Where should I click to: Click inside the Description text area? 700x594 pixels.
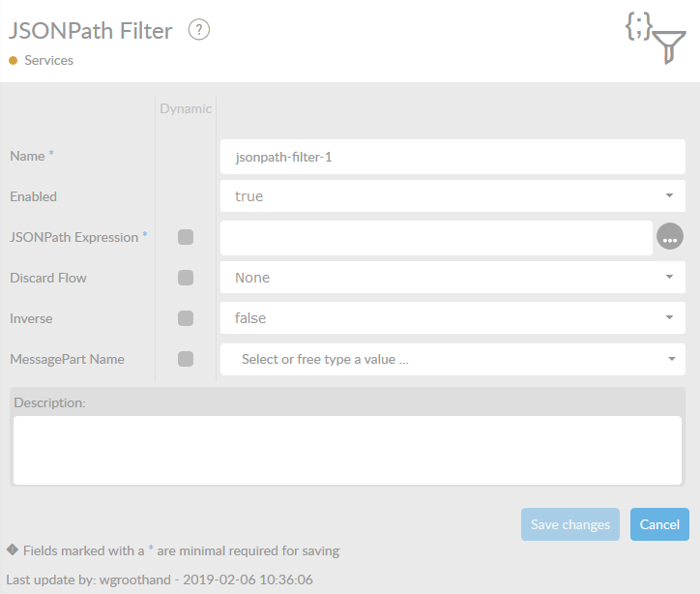coord(347,450)
